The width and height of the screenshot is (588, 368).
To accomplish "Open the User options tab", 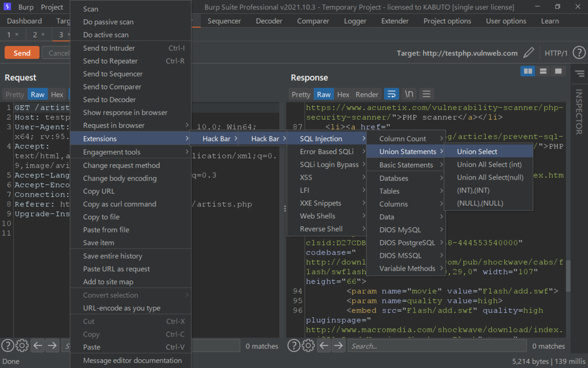I will click(x=506, y=21).
